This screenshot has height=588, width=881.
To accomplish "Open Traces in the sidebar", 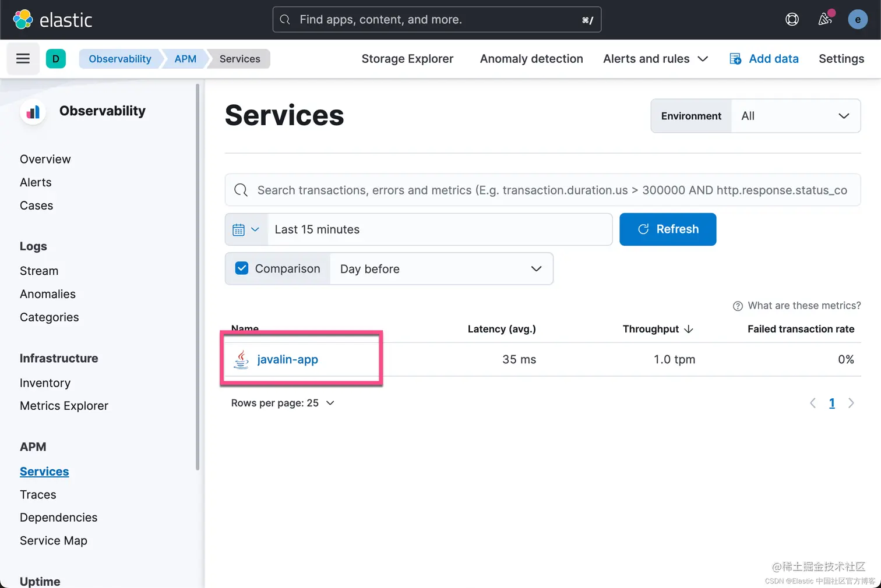I will click(x=38, y=495).
